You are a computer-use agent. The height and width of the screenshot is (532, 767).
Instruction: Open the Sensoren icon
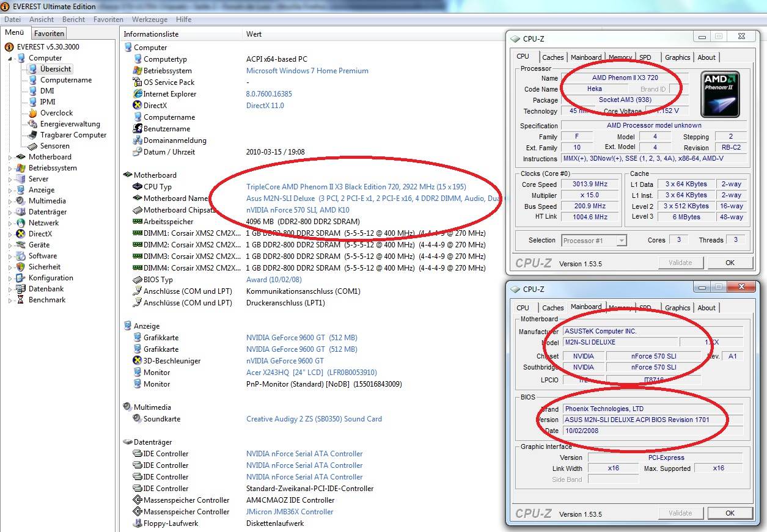click(x=32, y=146)
